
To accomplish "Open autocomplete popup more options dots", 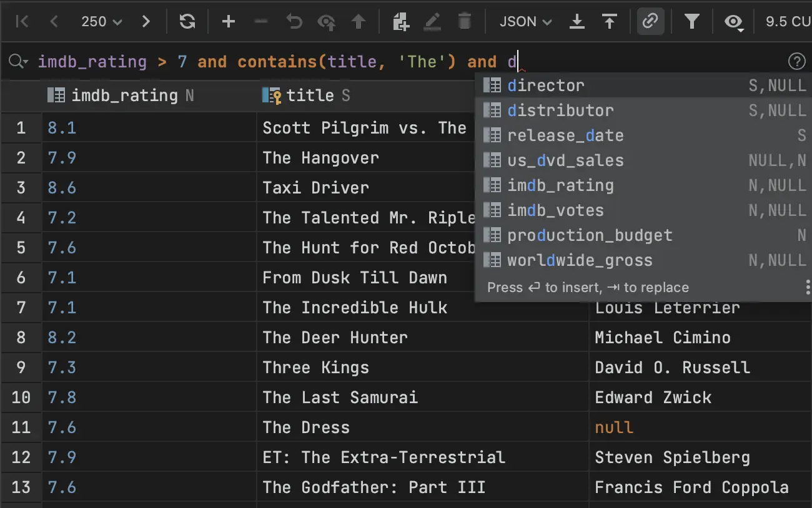I will click(808, 287).
